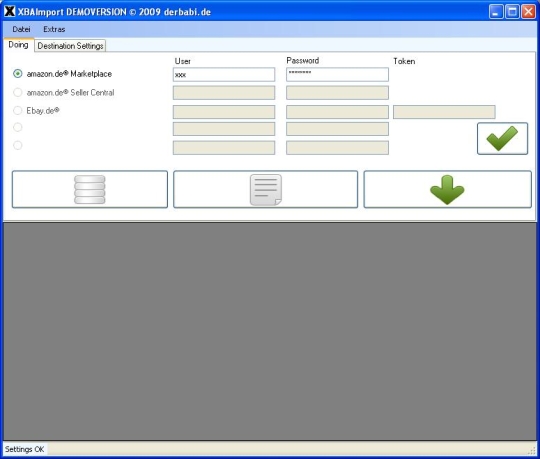Click the Marketplace User field containing xxx
Screen dimensions: 540x459
click(224, 74)
